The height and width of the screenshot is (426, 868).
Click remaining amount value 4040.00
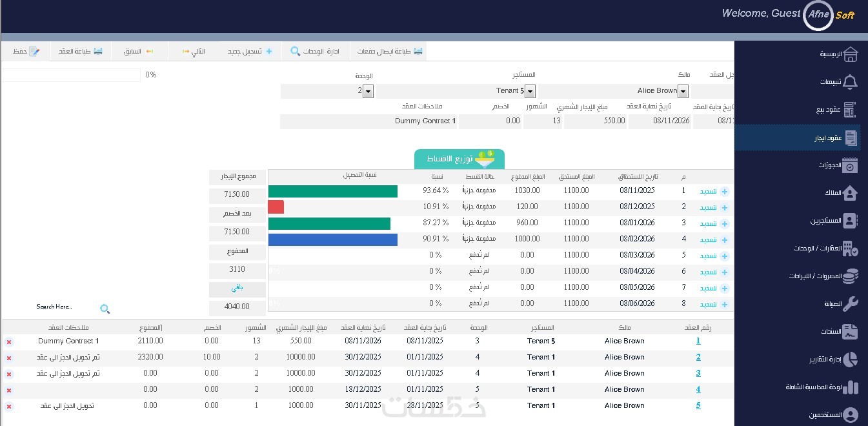click(237, 308)
